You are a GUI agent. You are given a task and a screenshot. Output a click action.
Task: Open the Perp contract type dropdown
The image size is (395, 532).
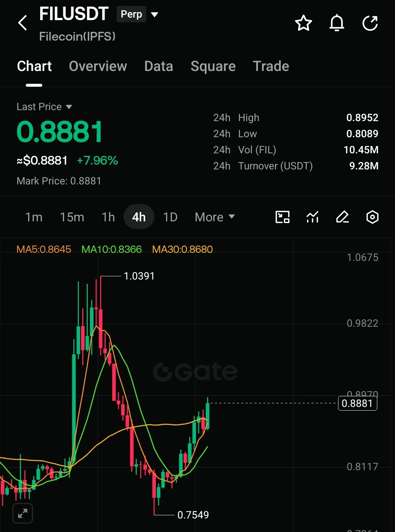(155, 15)
